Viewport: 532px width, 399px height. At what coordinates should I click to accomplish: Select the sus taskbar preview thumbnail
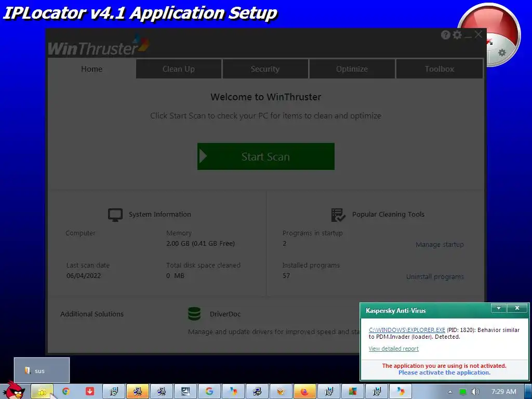[42, 370]
